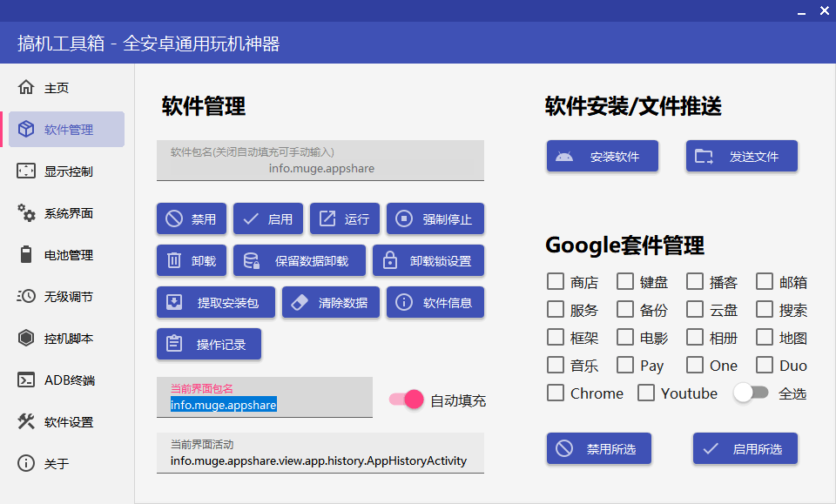The image size is (836, 504).
Task: Check the Youtube checkbox
Action: pos(647,393)
